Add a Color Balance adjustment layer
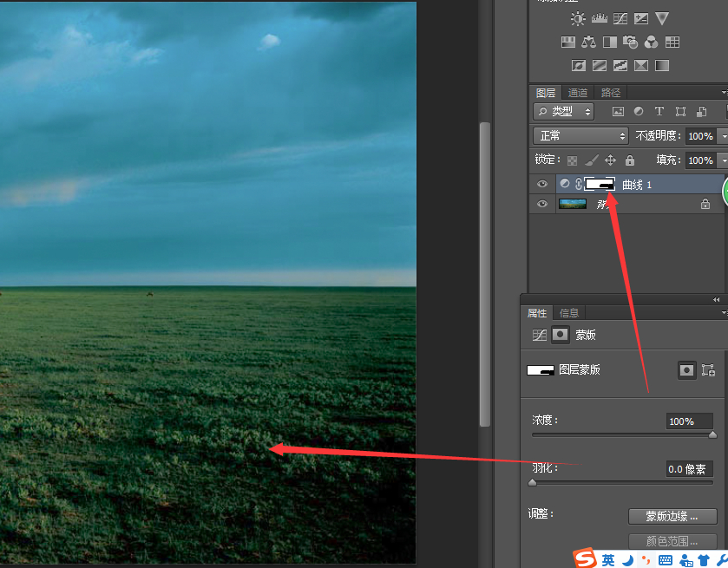 click(x=588, y=42)
